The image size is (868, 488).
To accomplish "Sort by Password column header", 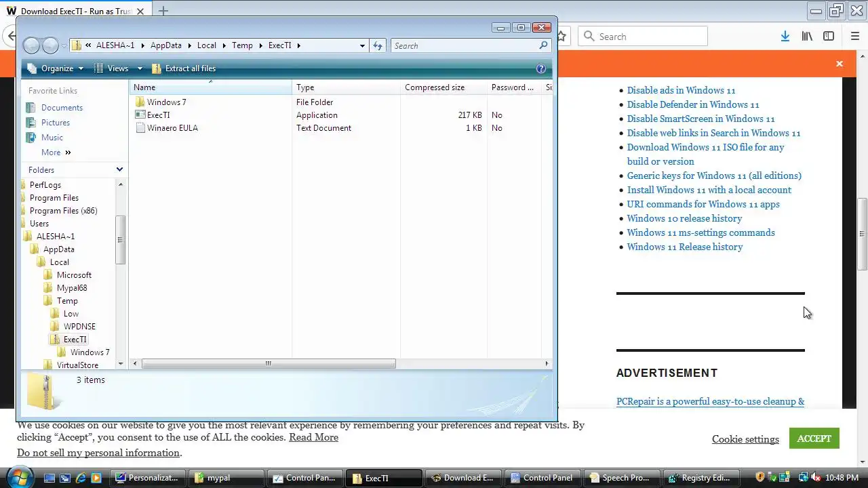I will click(x=514, y=87).
